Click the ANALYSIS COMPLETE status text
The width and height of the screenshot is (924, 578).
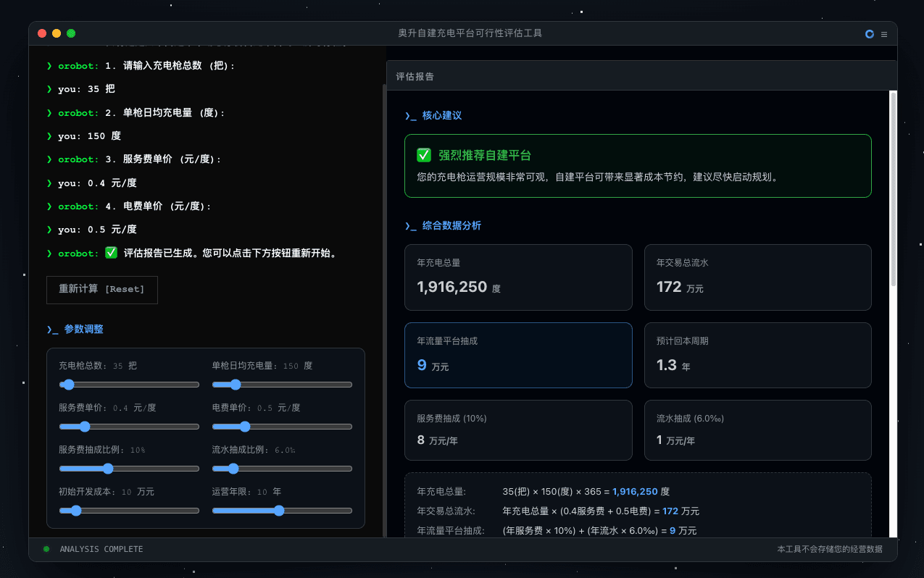(x=101, y=549)
